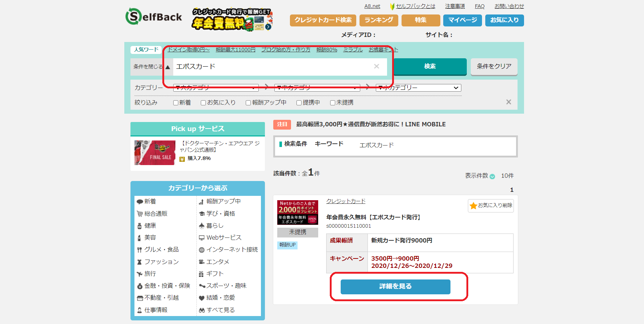644x324 pixels.
Task: Tick the 報酬アップ中 filter checkbox
Action: [248, 103]
